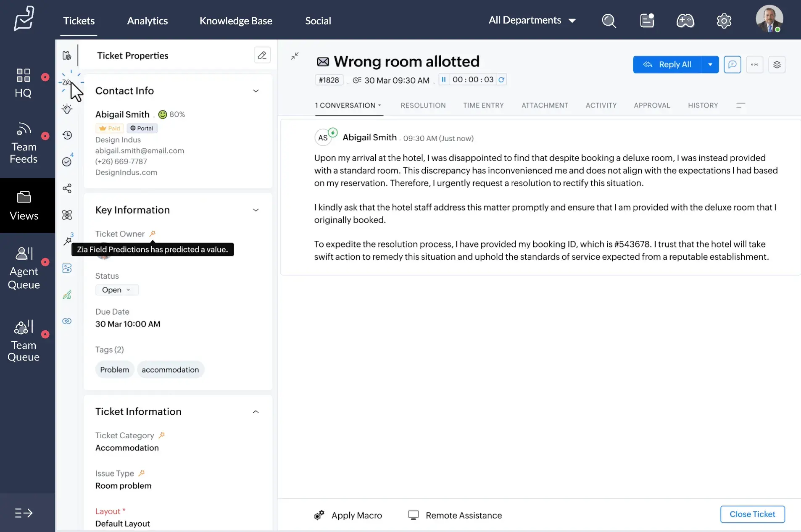Open the Analytics menu item
The height and width of the screenshot is (532, 801).
[147, 21]
